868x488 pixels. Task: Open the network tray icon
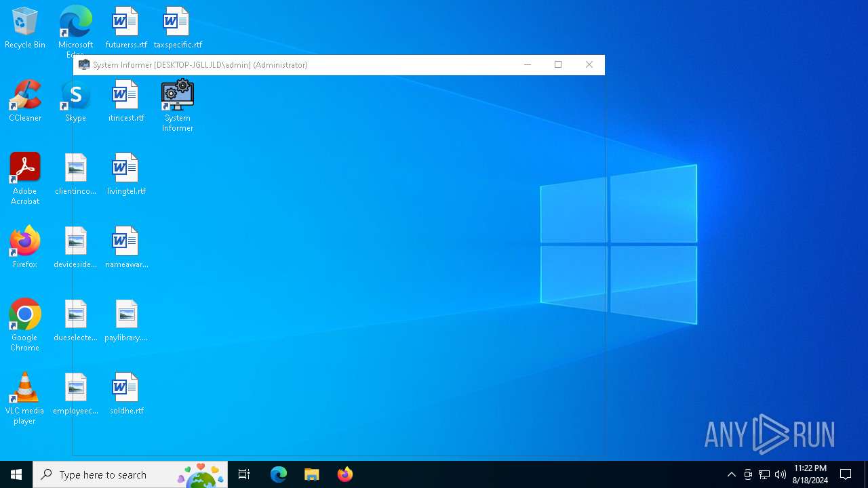point(764,474)
